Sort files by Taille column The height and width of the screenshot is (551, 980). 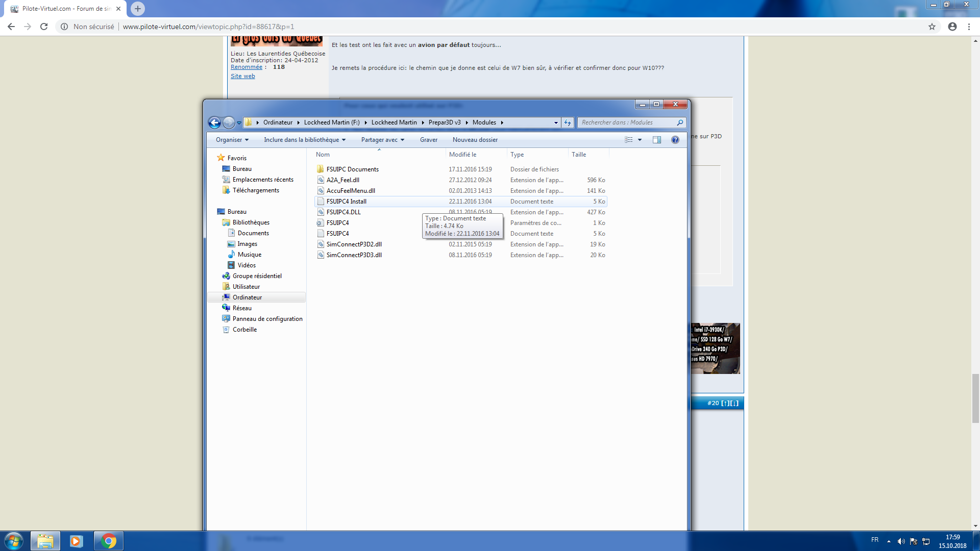click(x=589, y=155)
